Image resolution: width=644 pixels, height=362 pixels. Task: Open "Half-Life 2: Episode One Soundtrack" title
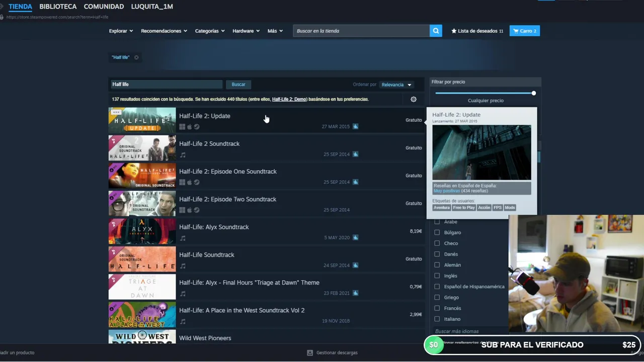click(x=228, y=171)
